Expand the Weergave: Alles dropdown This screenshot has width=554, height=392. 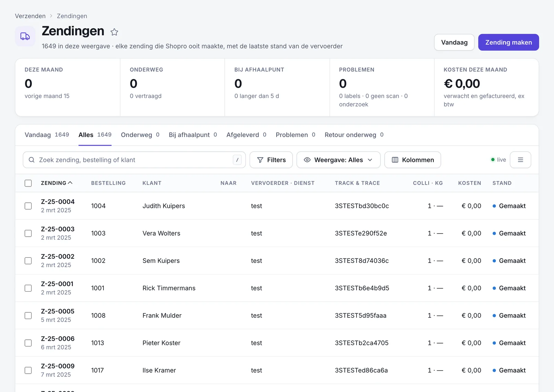tap(338, 160)
